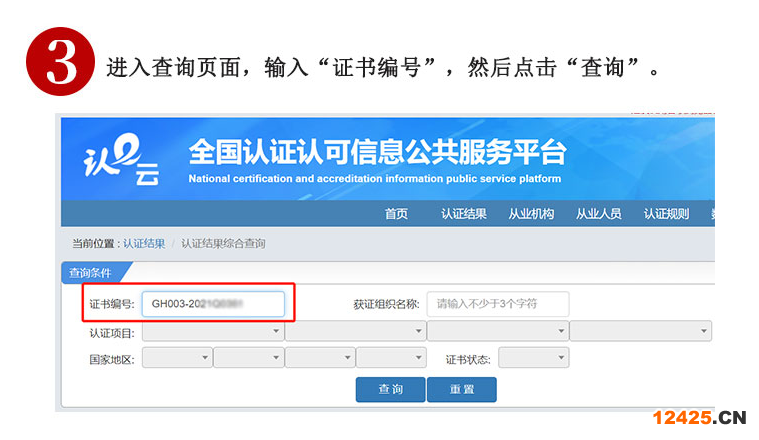Expand the second 认证项目 dropdown
Image resolution: width=759 pixels, height=440 pixels.
point(356,331)
